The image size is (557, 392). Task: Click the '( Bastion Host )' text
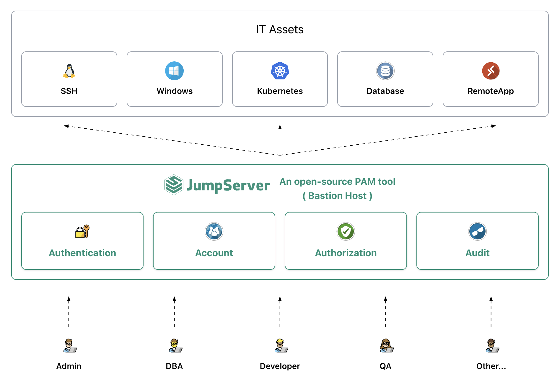(337, 196)
